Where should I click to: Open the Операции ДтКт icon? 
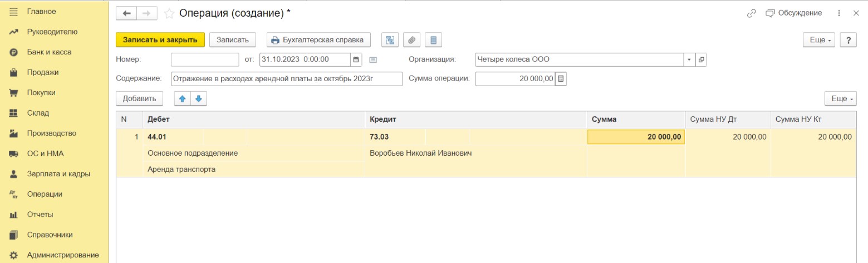(x=14, y=194)
